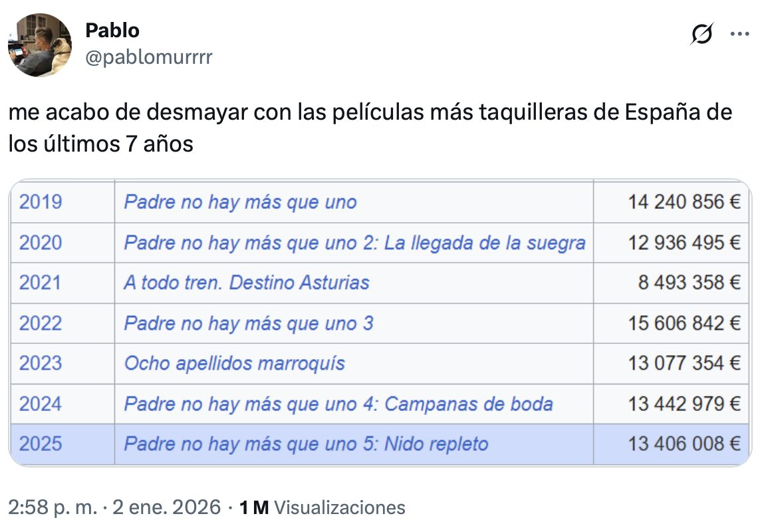Click the Grok icon on the tweet
The image size is (766, 532).
tap(702, 34)
